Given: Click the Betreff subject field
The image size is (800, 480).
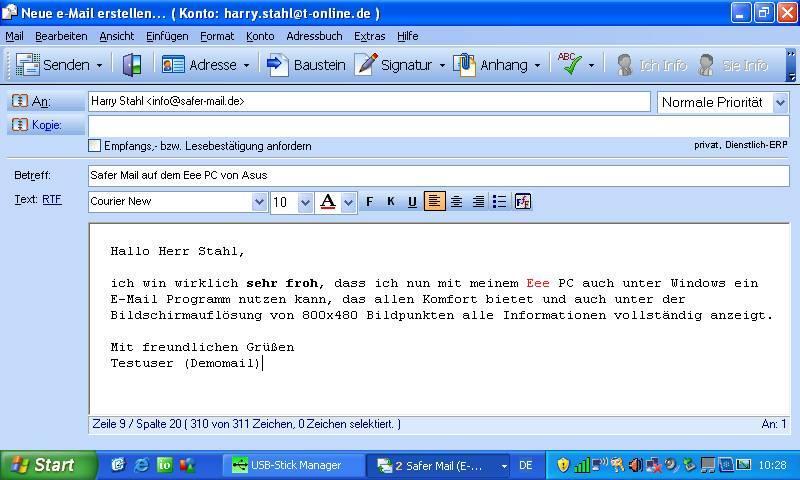Looking at the screenshot, I should tap(439, 175).
